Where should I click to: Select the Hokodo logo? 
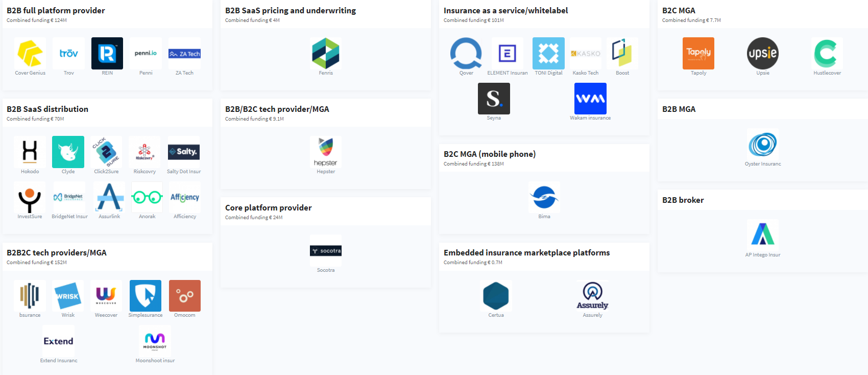(x=30, y=152)
